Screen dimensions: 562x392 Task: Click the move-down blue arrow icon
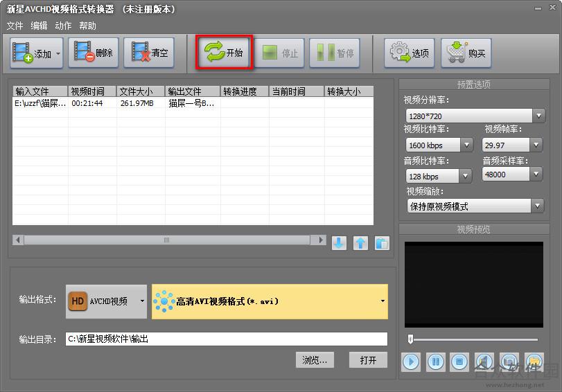pyautogui.click(x=339, y=243)
